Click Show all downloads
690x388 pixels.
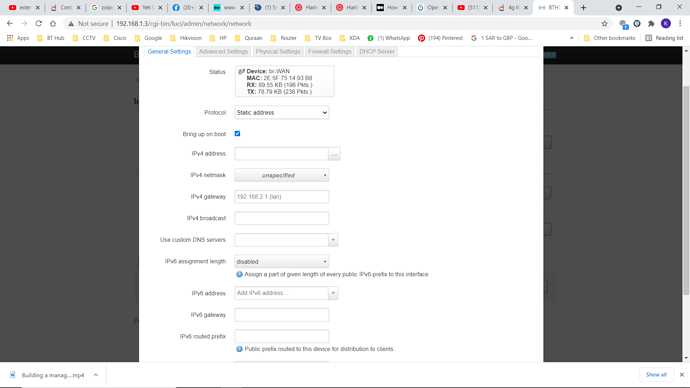(656, 375)
